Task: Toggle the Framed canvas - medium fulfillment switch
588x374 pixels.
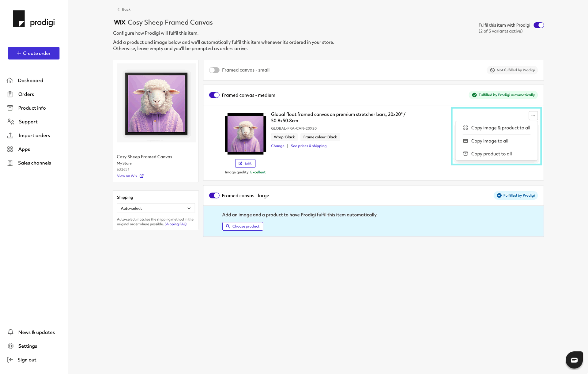Action: 214,95
